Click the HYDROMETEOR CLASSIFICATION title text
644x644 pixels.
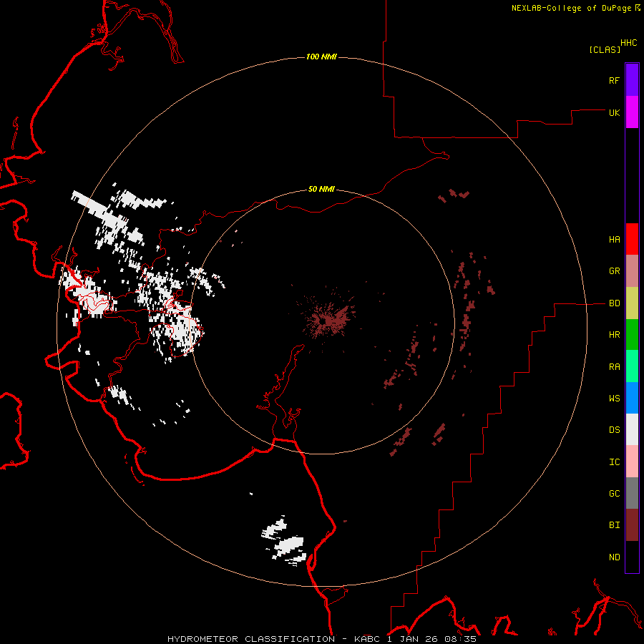(251, 639)
